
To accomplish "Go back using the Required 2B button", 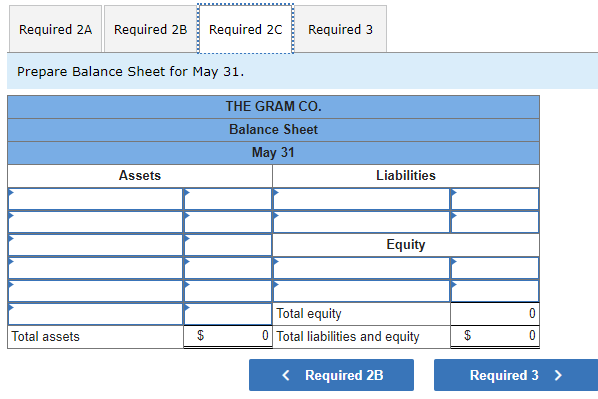I will tap(331, 375).
